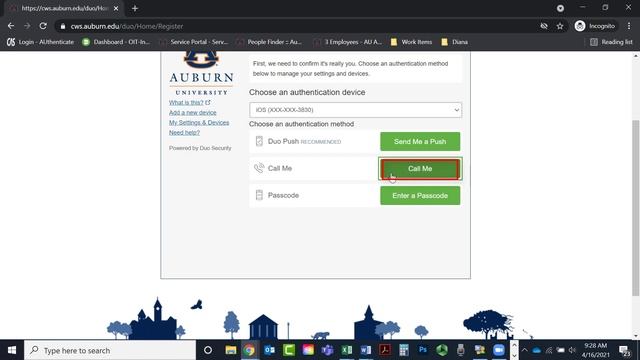
Task: Click the Passcode device icon
Action: [x=259, y=195]
